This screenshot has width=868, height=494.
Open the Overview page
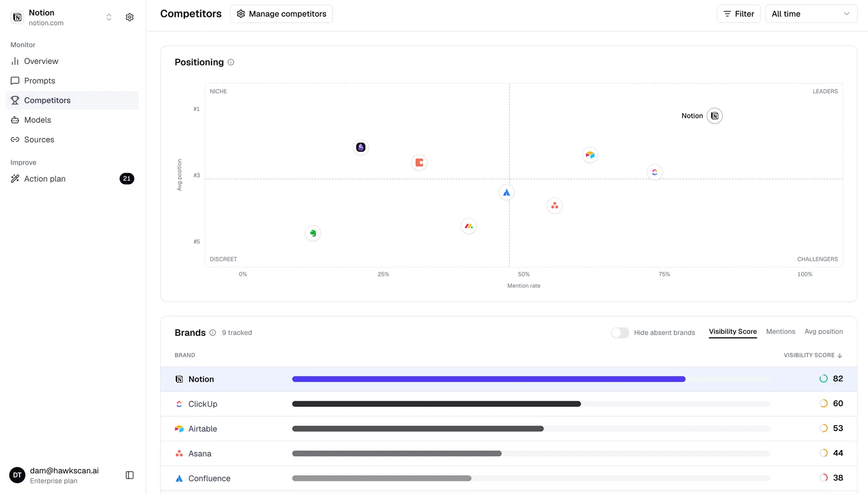72,61
